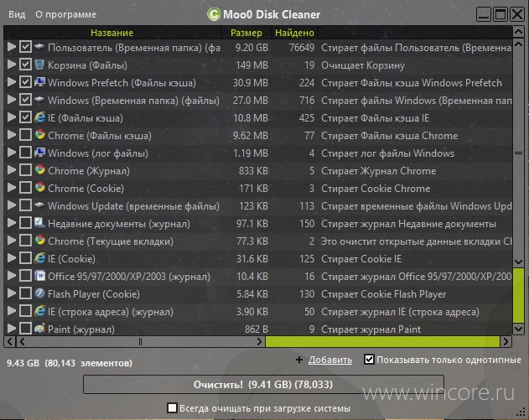
Task: Click the Chrome icon of Chrome (Текущие вкладки)
Action: tap(39, 241)
